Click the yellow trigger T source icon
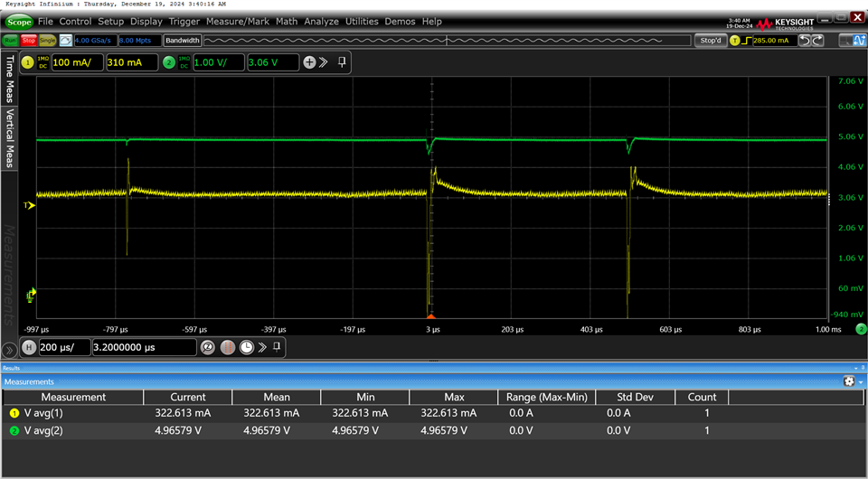Image resolution: width=868 pixels, height=479 pixels. point(734,41)
